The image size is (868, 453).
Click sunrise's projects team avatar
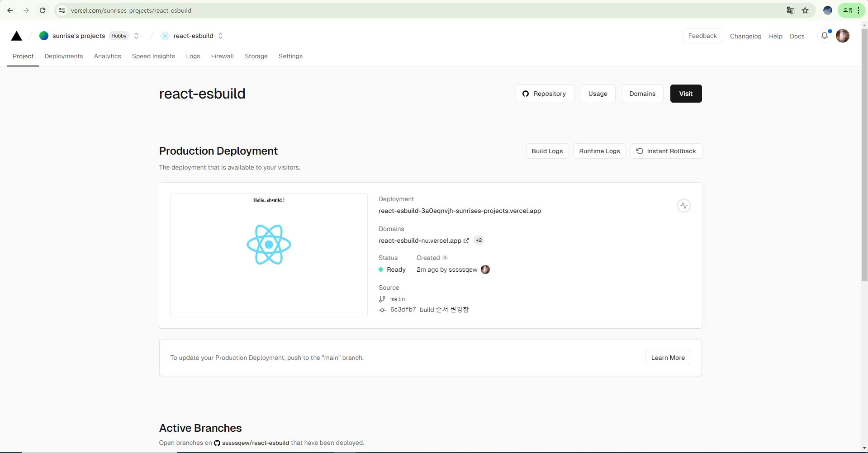tap(44, 36)
